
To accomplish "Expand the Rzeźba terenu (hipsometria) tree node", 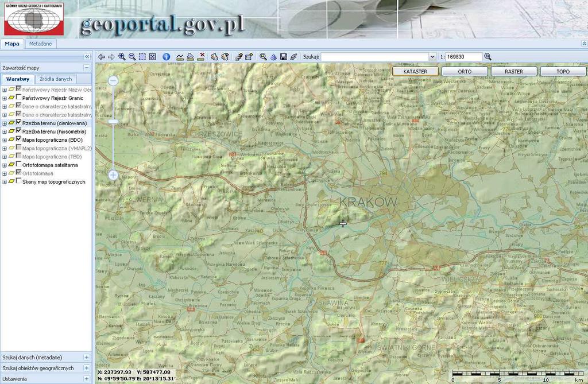I will pos(5,131).
